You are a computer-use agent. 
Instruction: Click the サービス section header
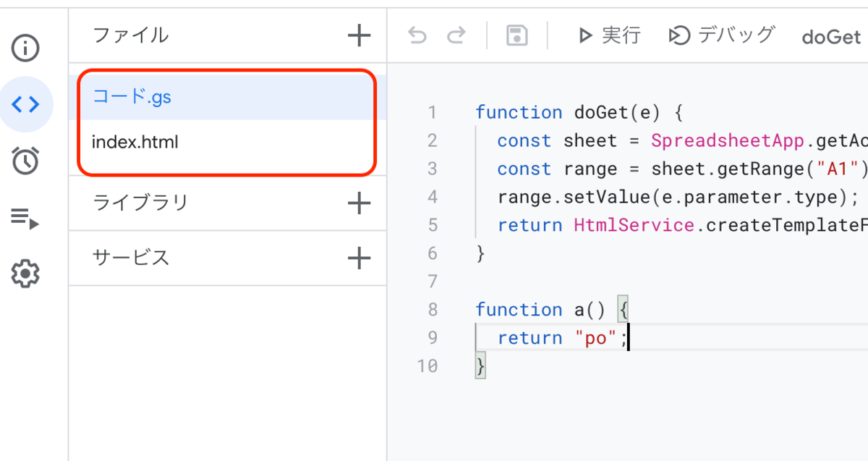click(x=131, y=257)
